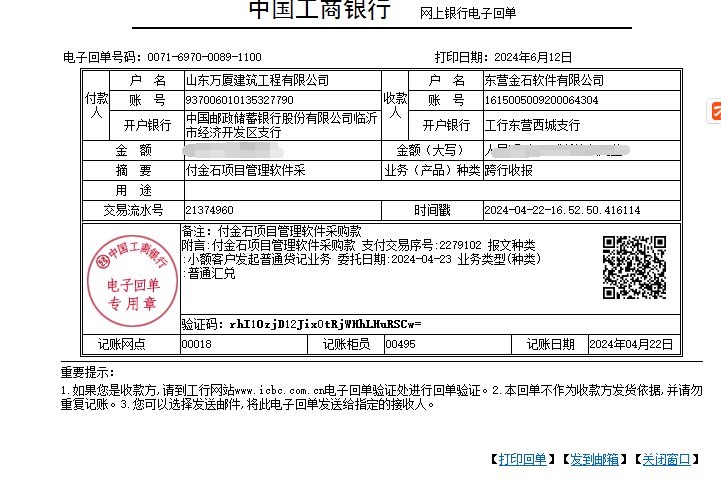Click the orange checkbox icon at right edge
Viewport: 721px width, 481px height.
pyautogui.click(x=715, y=111)
